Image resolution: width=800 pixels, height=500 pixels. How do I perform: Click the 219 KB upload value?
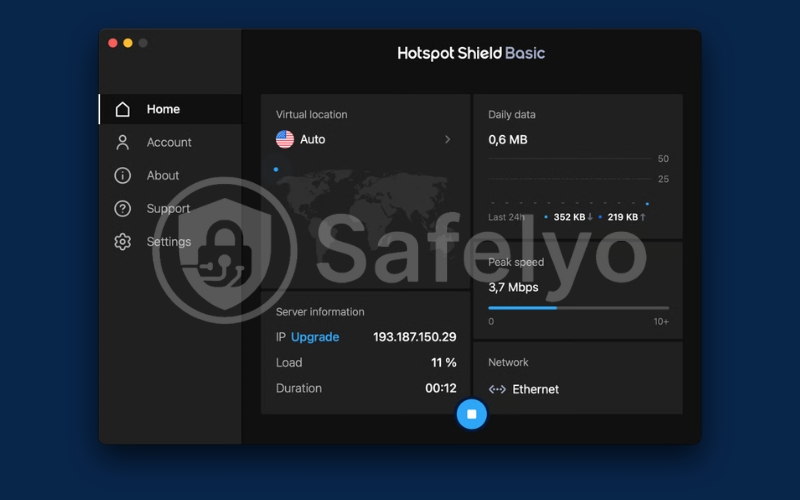click(x=622, y=217)
